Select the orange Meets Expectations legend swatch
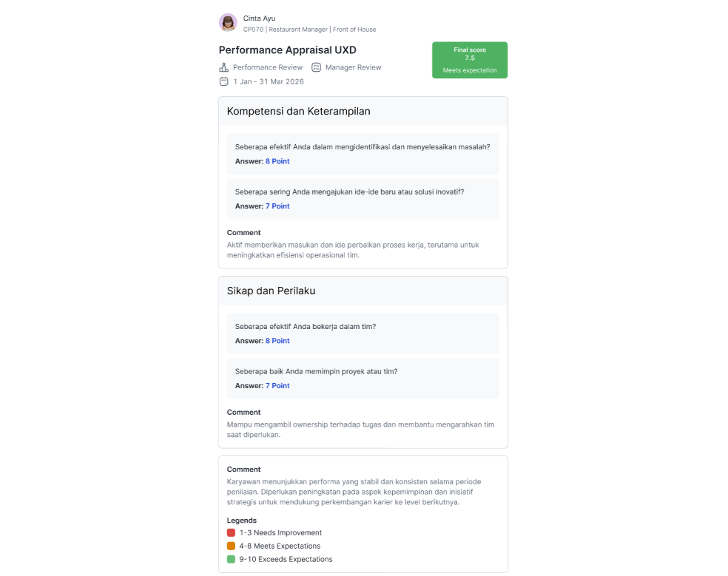The image size is (728, 576). 231,546
